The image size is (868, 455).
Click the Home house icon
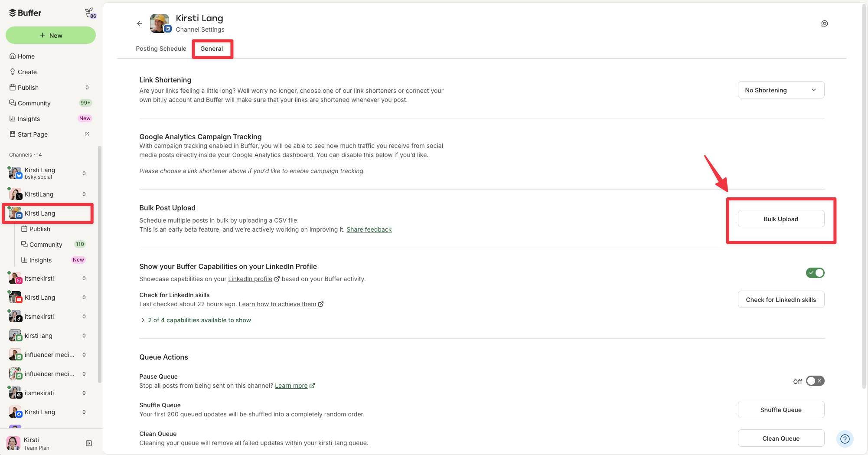13,56
